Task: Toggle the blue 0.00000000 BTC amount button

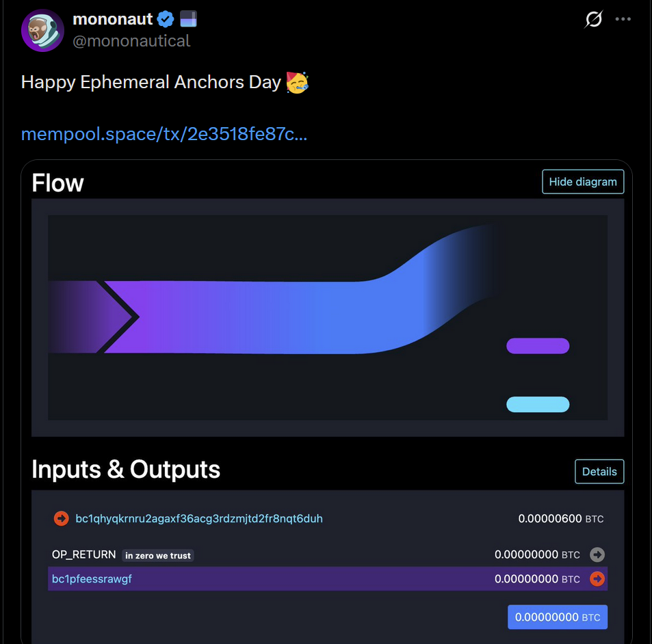Action: tap(557, 617)
